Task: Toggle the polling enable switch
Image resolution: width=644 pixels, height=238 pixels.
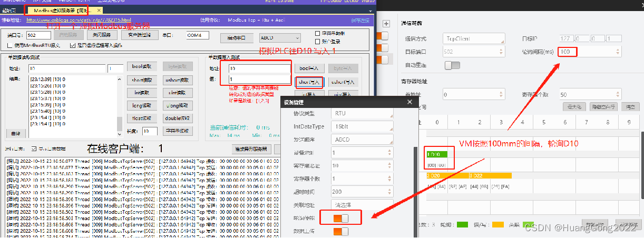Action: coord(341,218)
